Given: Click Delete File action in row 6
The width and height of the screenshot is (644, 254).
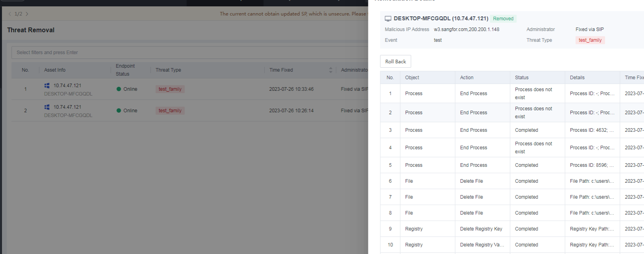Looking at the screenshot, I should [471, 181].
